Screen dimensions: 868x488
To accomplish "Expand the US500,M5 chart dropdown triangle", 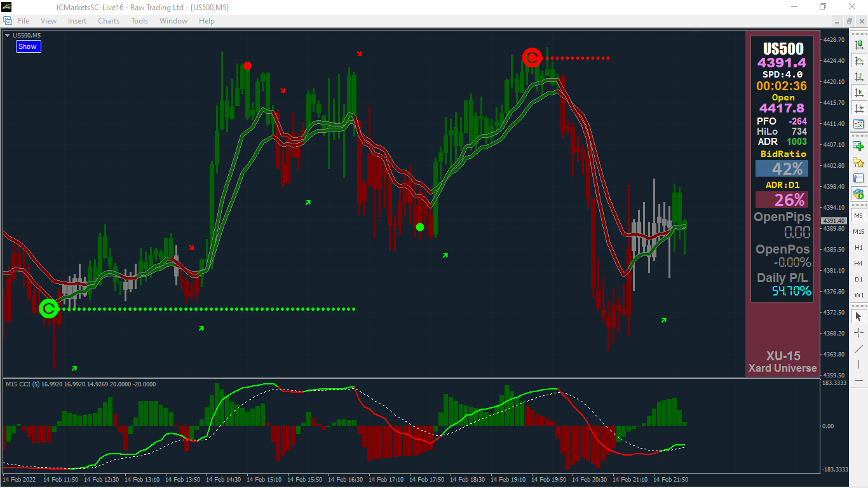I will tap(7, 35).
